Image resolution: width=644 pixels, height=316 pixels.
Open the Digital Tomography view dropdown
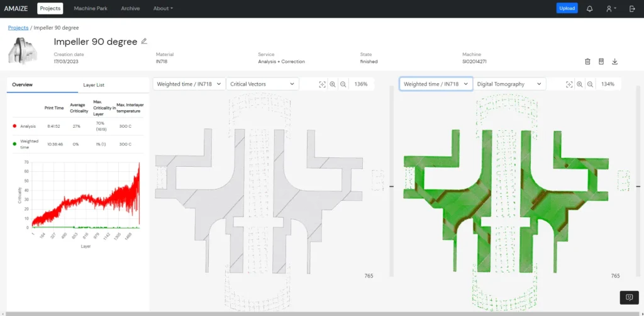point(509,84)
